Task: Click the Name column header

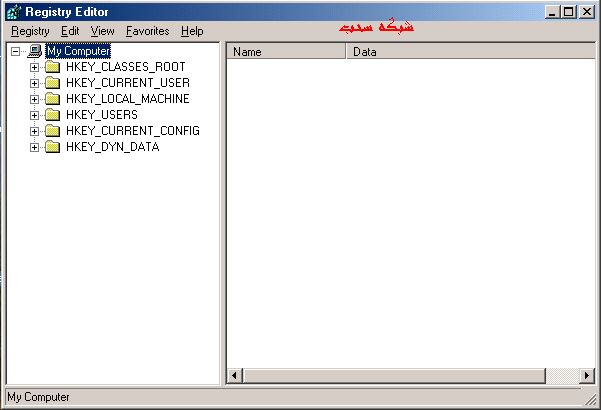Action: [x=286, y=51]
